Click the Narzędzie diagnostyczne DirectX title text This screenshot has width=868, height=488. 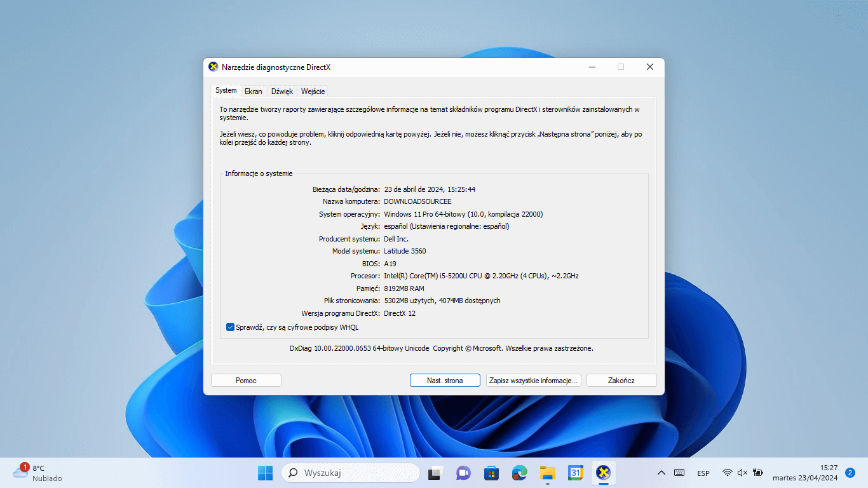click(x=276, y=67)
